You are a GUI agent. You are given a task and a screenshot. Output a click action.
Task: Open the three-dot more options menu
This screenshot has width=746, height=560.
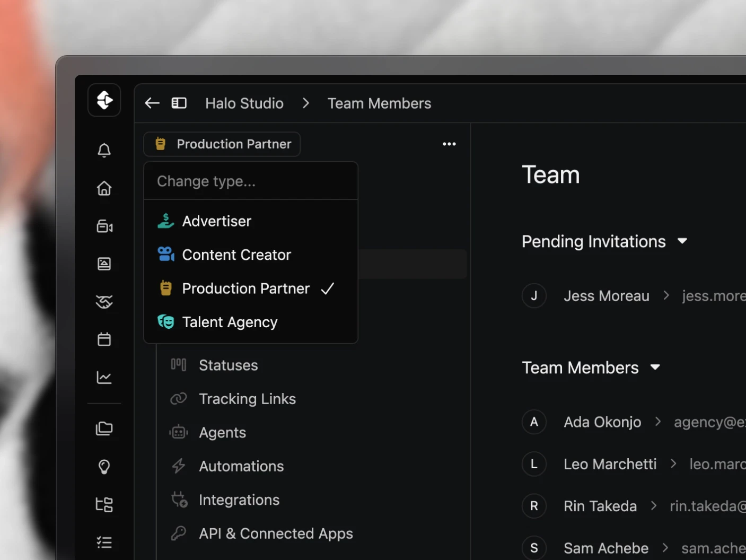tap(449, 144)
